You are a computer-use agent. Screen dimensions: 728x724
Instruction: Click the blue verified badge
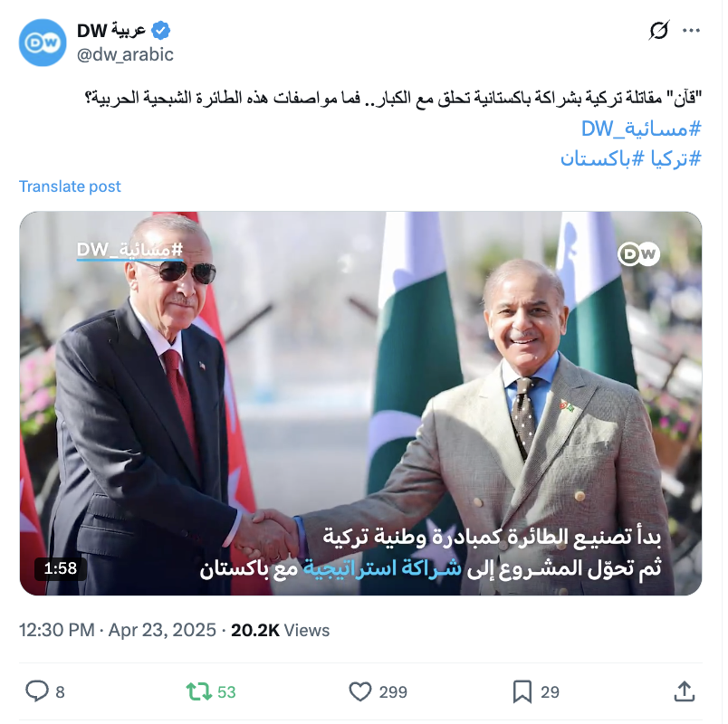click(x=161, y=31)
